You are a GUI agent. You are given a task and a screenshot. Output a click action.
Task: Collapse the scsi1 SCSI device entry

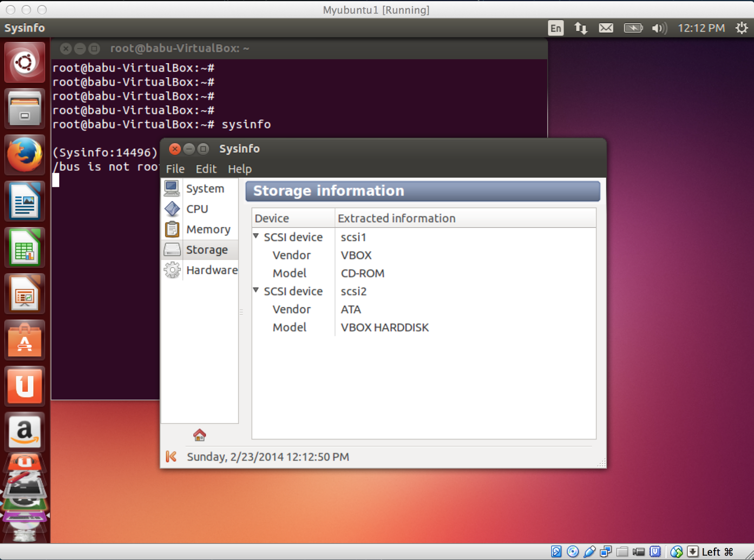click(x=256, y=236)
